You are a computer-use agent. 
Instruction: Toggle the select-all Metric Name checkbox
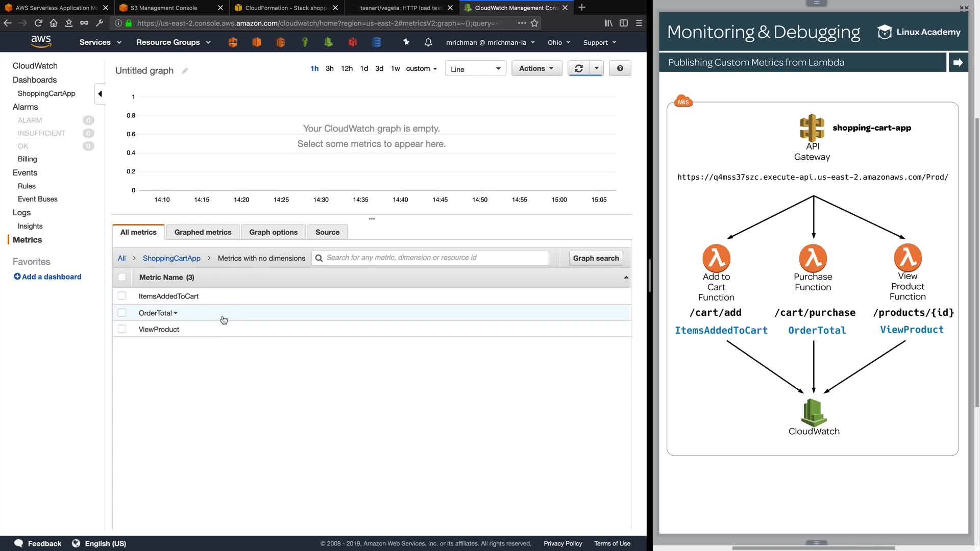coord(121,277)
